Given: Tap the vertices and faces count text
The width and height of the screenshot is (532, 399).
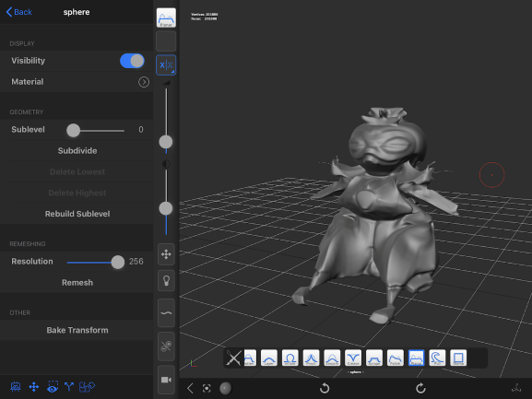Looking at the screenshot, I should (x=204, y=17).
